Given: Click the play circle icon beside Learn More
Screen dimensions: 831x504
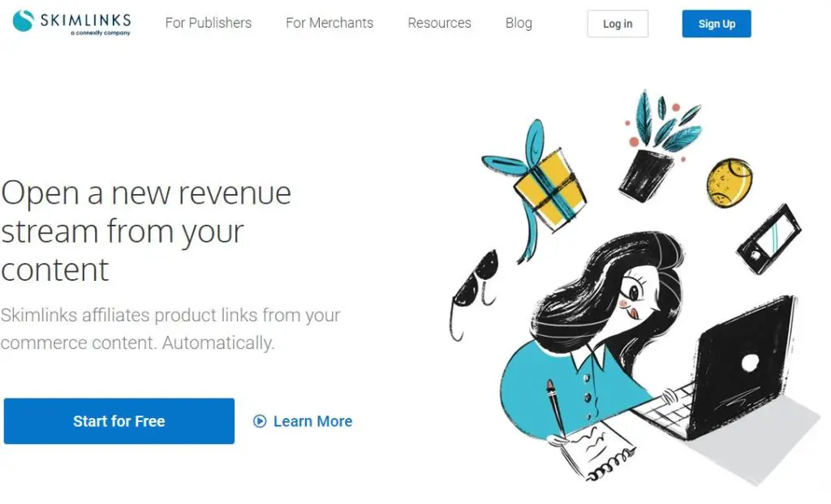Looking at the screenshot, I should (260, 421).
